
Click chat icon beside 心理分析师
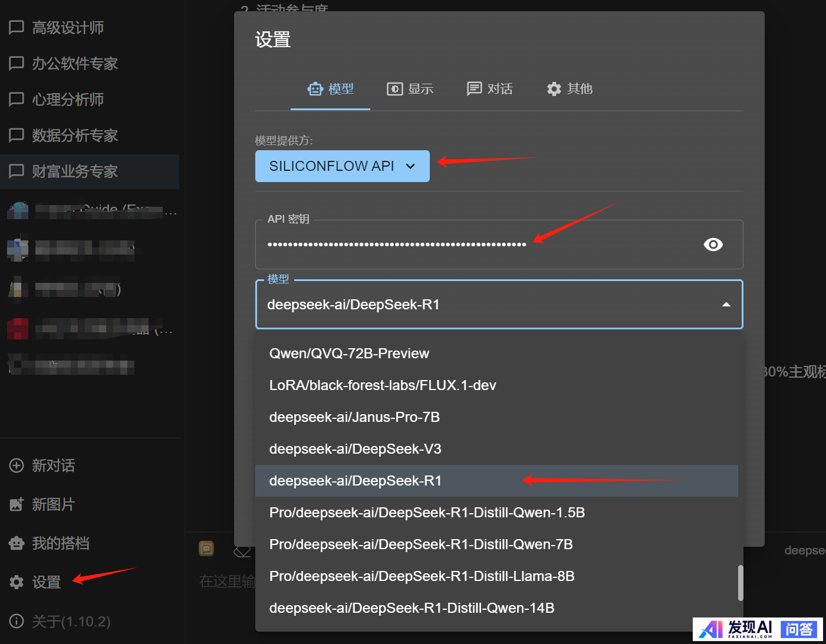(x=17, y=100)
